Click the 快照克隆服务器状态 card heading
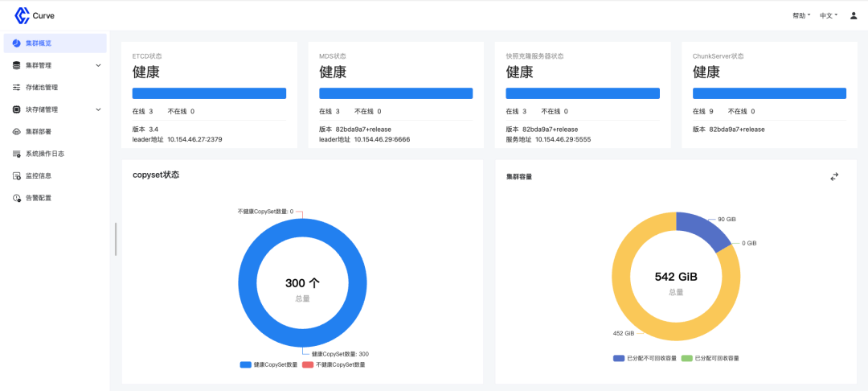 (534, 56)
